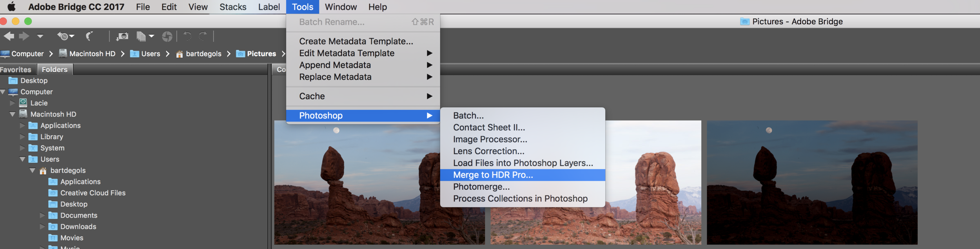Choose Photomerge...

[x=523, y=187]
